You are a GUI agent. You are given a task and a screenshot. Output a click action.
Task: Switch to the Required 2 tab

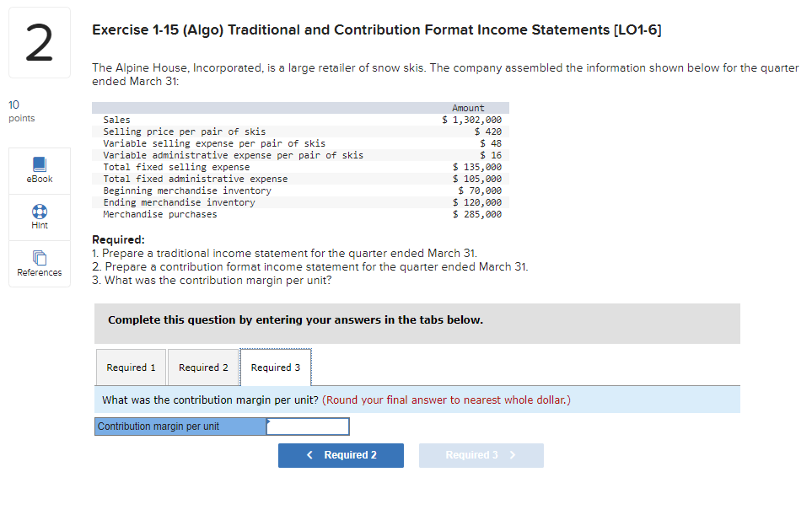tap(203, 367)
